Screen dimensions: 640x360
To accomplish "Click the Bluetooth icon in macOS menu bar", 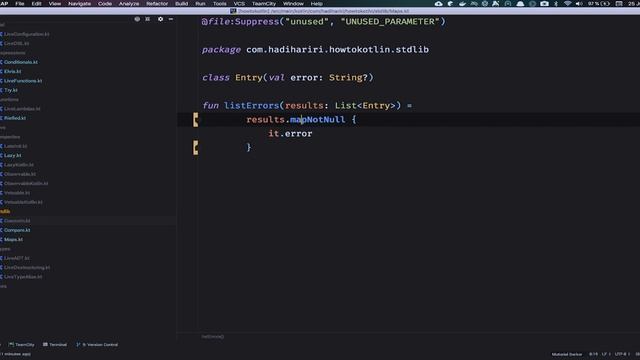I will coord(556,4).
